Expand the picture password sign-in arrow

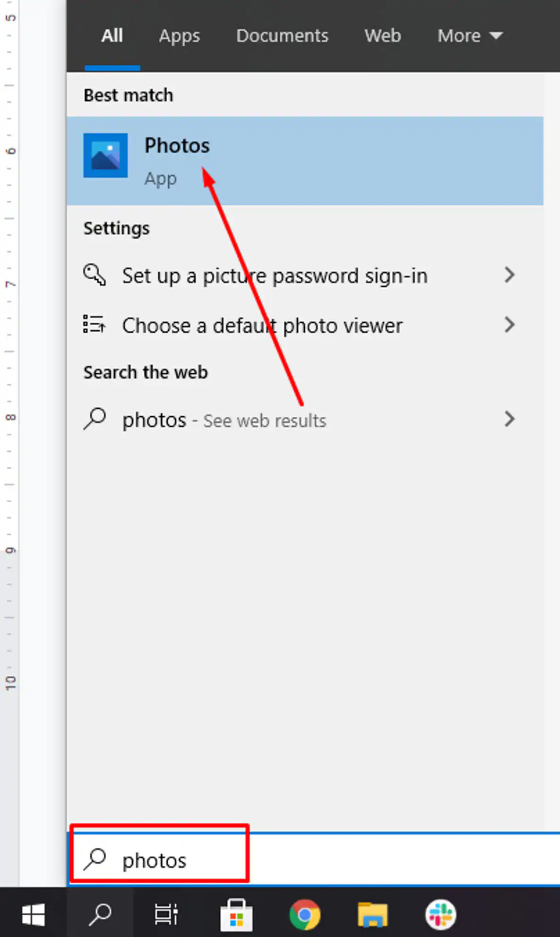pos(509,275)
